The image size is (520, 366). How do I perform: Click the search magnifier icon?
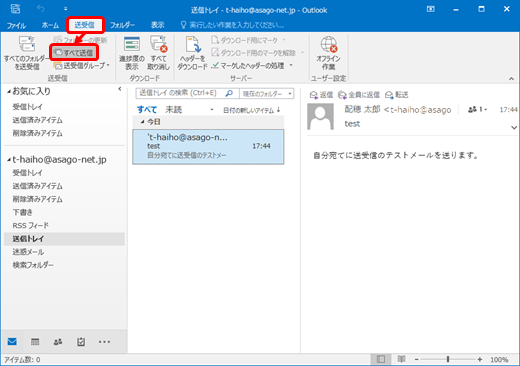point(229,93)
